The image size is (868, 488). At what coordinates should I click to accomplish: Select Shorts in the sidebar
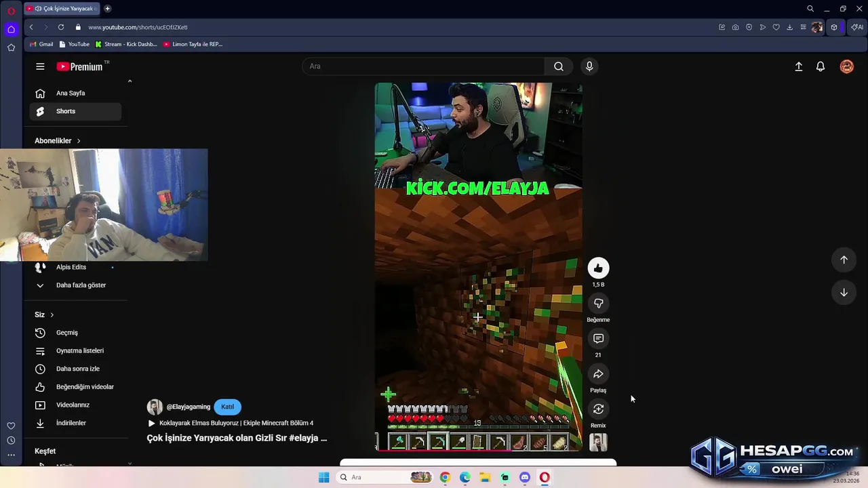pyautogui.click(x=75, y=111)
